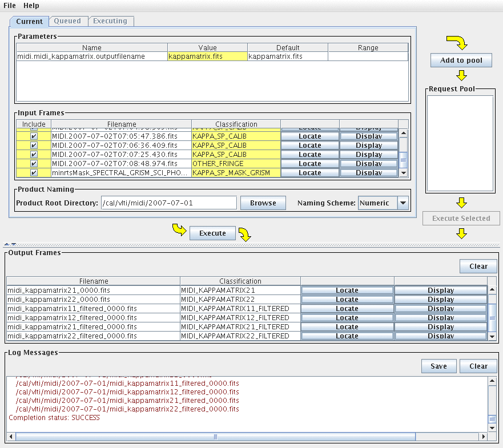Uncheck Include for minrtsMask SPECTRAL_GRISM file
Viewport: 503px width, 448px height.
pos(34,173)
